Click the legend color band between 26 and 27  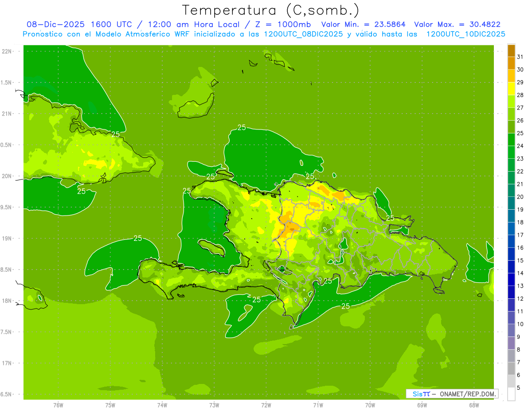click(511, 114)
